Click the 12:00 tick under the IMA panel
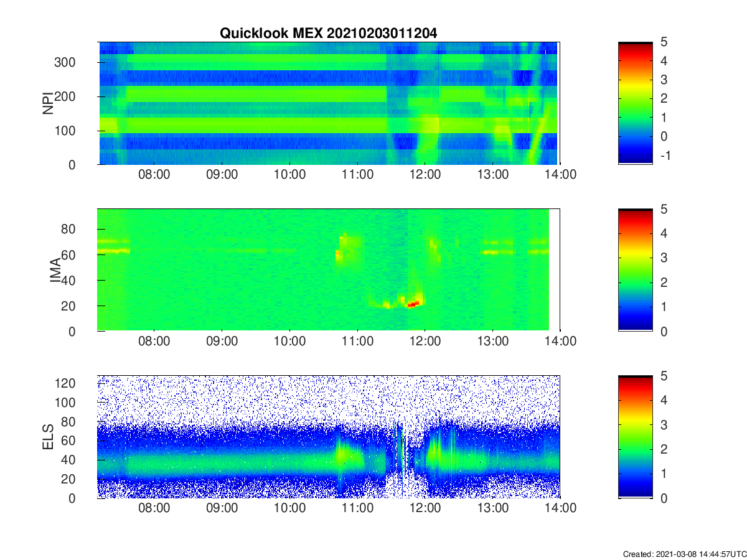 (425, 342)
